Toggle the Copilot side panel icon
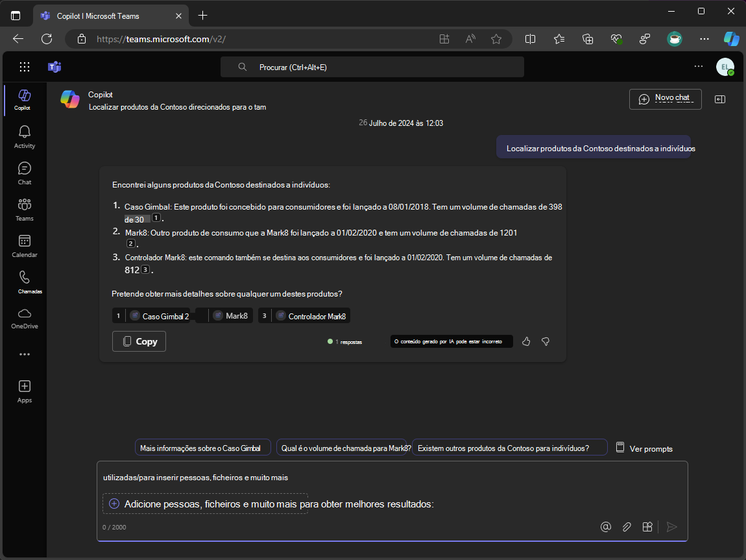This screenshot has height=560, width=746. [x=720, y=99]
